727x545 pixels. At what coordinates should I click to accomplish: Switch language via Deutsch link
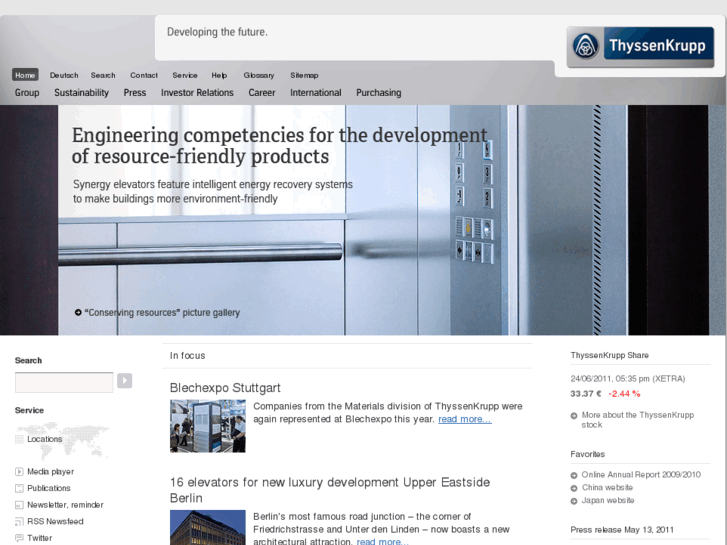click(x=64, y=75)
